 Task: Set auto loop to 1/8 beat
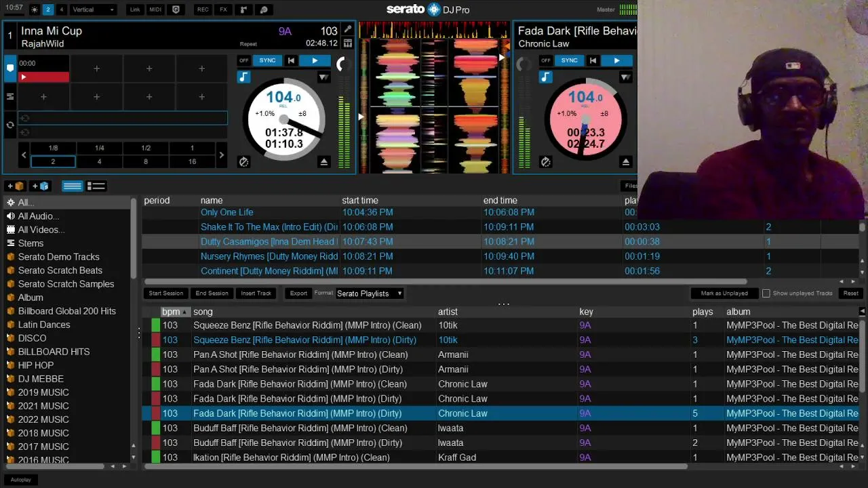click(53, 148)
